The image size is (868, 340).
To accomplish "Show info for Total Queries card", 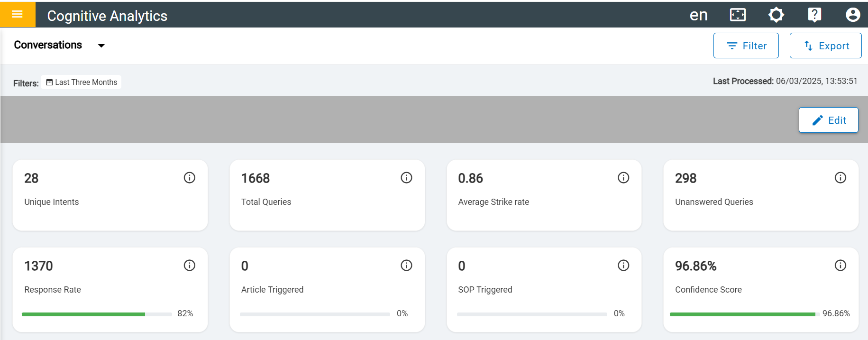I will (406, 178).
